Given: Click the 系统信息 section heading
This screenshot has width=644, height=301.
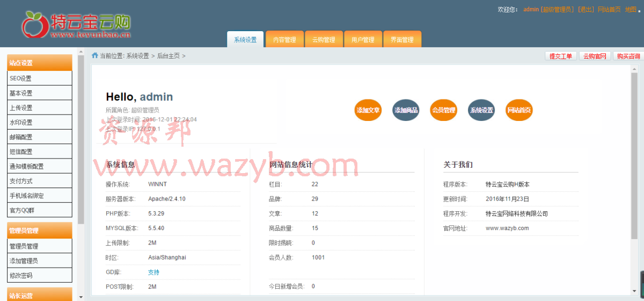Looking at the screenshot, I should coord(120,164).
